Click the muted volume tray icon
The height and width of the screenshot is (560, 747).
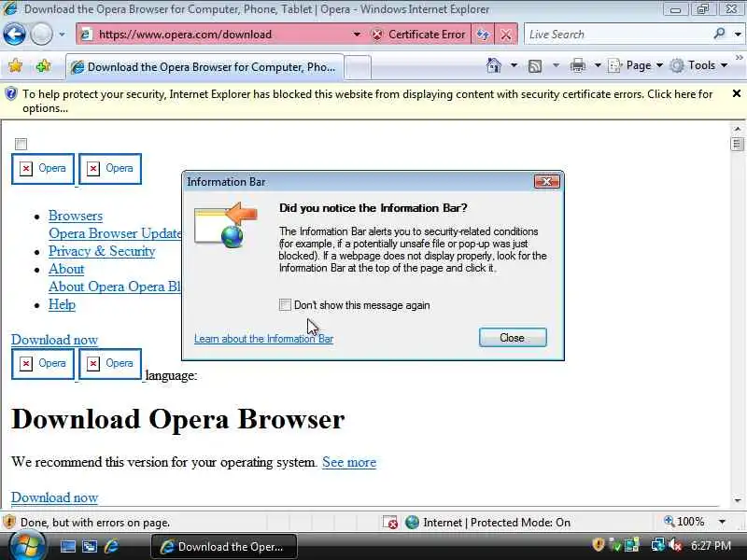coord(675,545)
